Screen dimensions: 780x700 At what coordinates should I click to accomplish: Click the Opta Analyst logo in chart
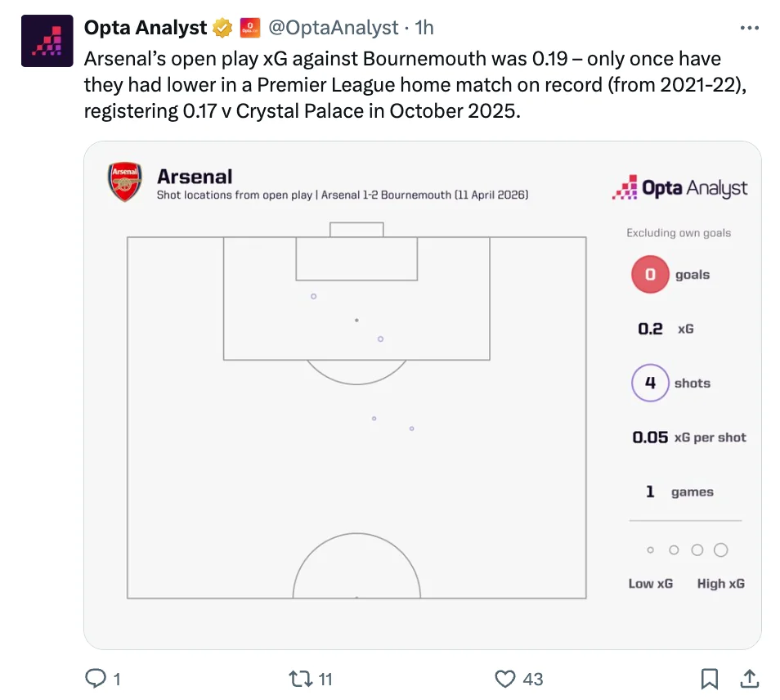679,188
